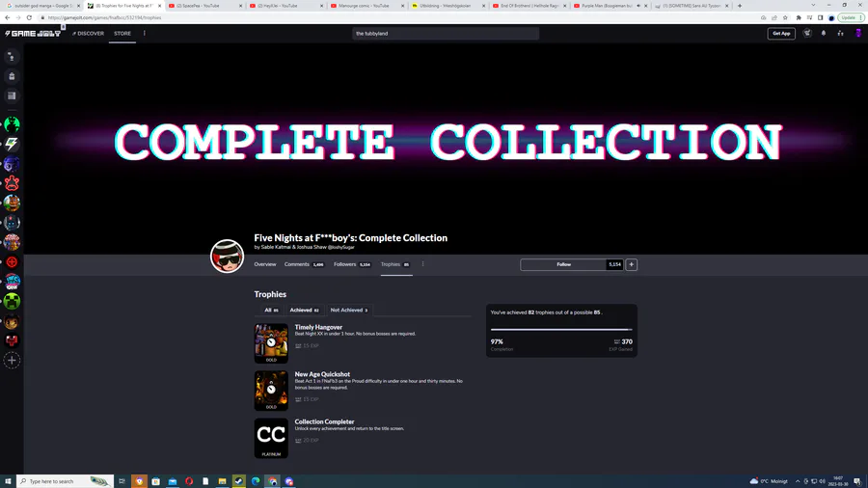Click the Windows taskbar search box
Screen dimensions: 868x488
(66, 481)
